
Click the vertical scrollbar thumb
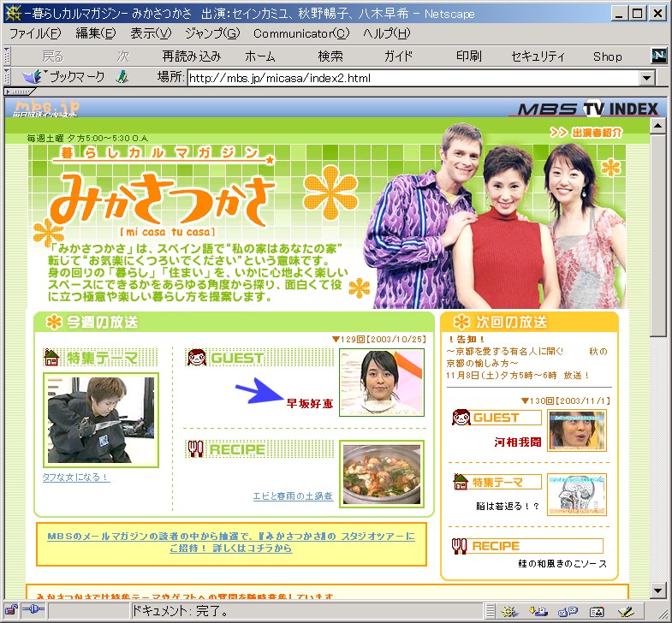tap(657, 235)
